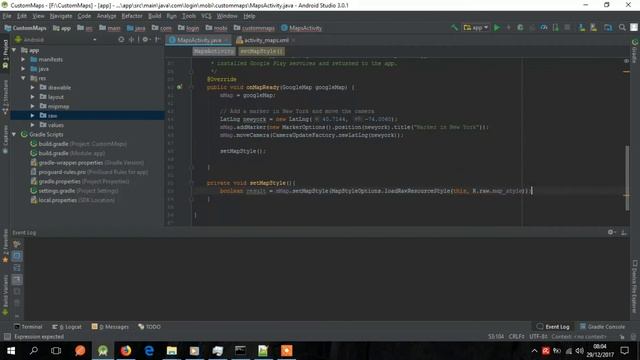Open the Refactor menu
This screenshot has width=640, height=360.
click(x=132, y=16)
